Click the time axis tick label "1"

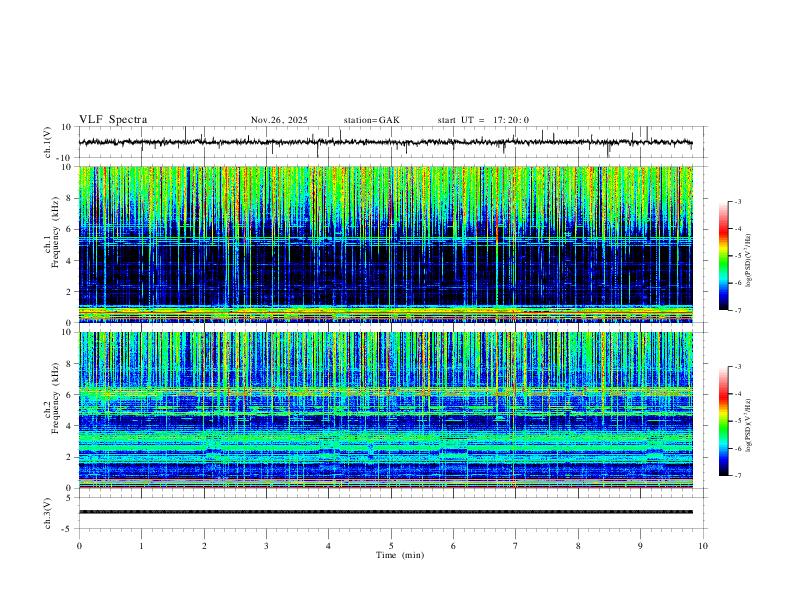[141, 546]
